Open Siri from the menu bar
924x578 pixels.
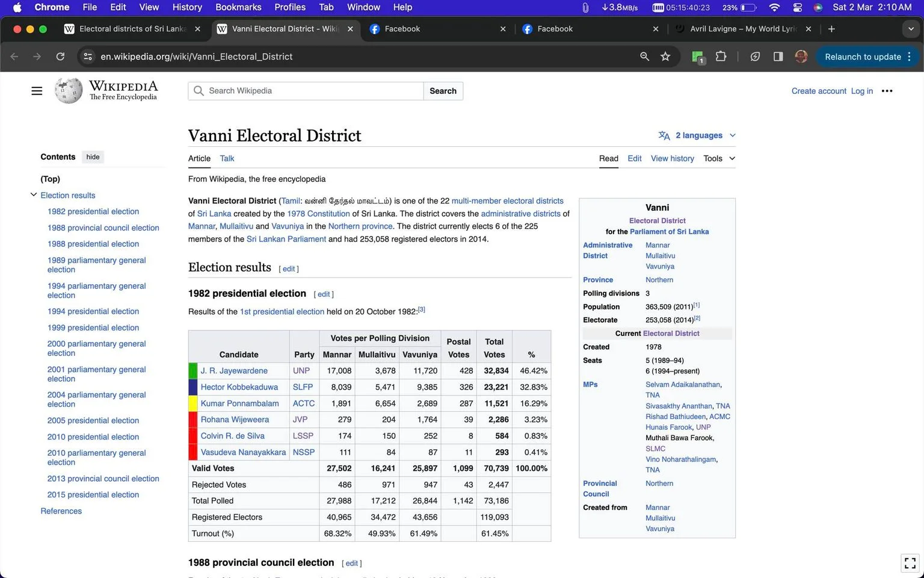tap(818, 7)
